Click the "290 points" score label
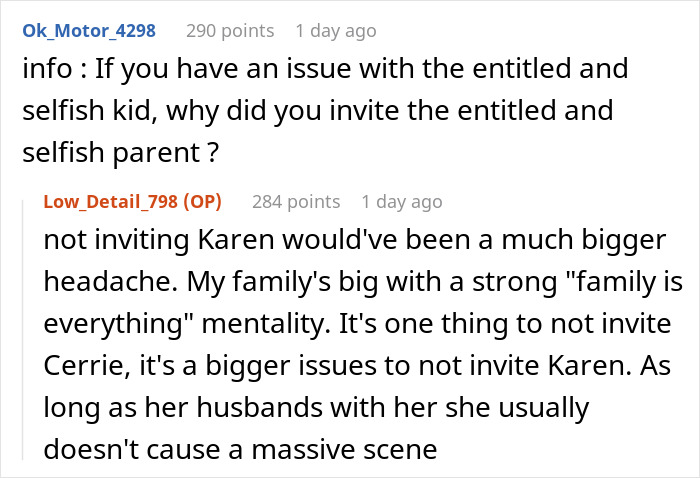The image size is (700, 478). (230, 31)
